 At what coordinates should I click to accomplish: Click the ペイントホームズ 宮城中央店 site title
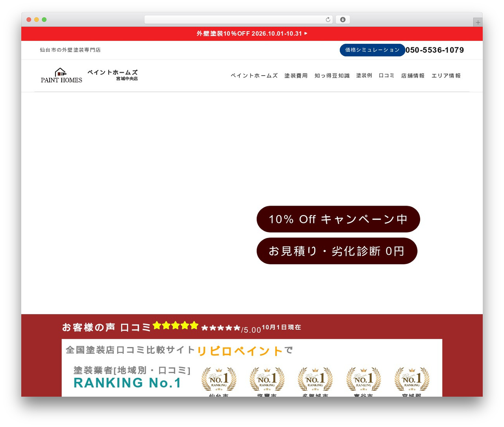click(113, 75)
